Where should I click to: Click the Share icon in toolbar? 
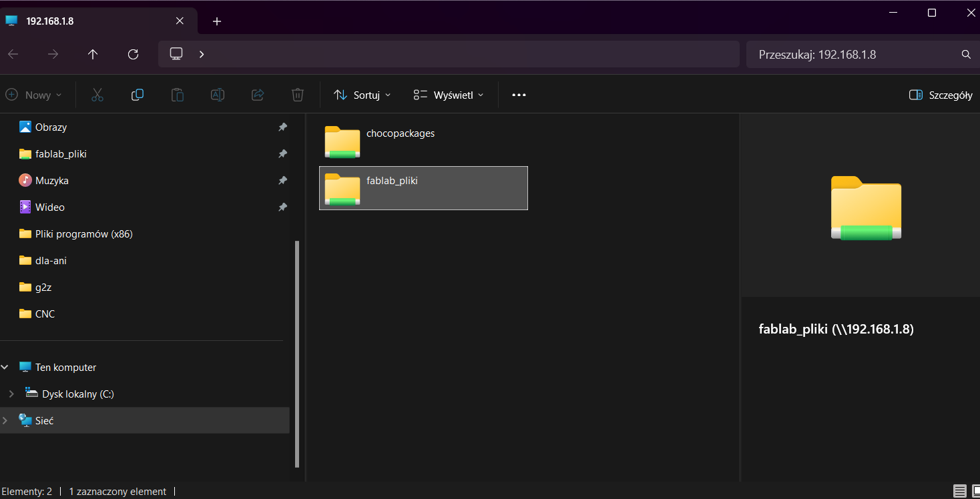[x=258, y=95]
